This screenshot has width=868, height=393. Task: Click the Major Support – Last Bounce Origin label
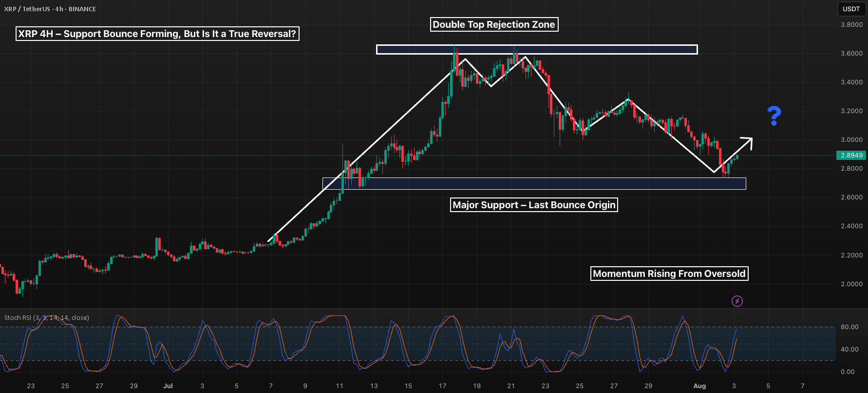point(534,205)
